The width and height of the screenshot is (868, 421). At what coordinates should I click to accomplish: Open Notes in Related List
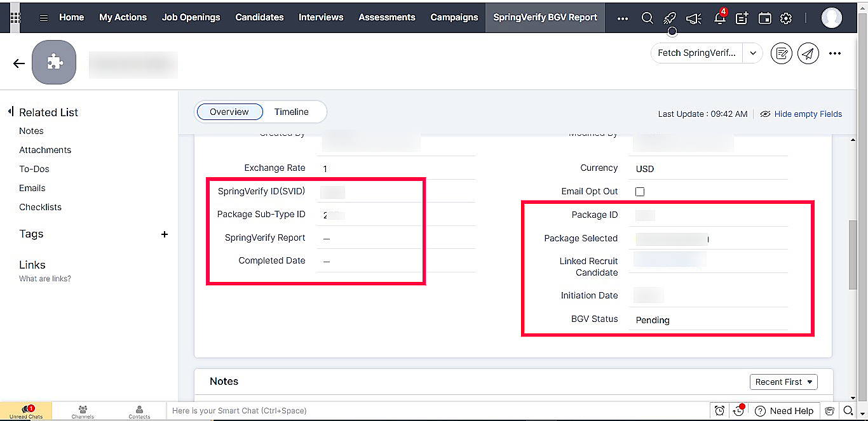click(x=31, y=131)
